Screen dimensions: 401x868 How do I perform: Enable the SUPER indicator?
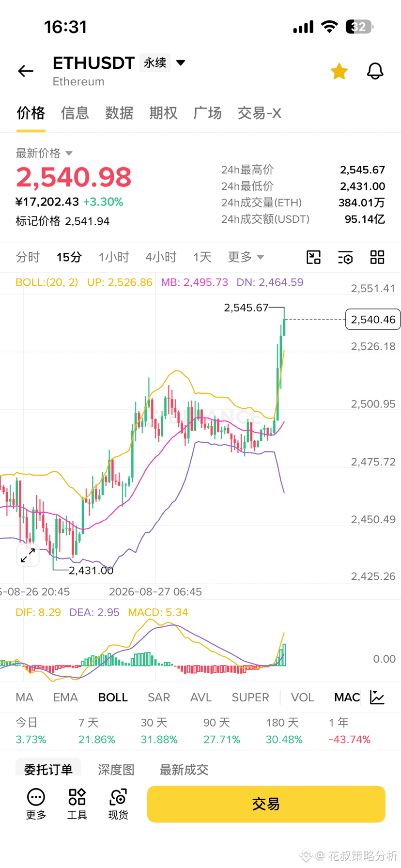point(250,697)
